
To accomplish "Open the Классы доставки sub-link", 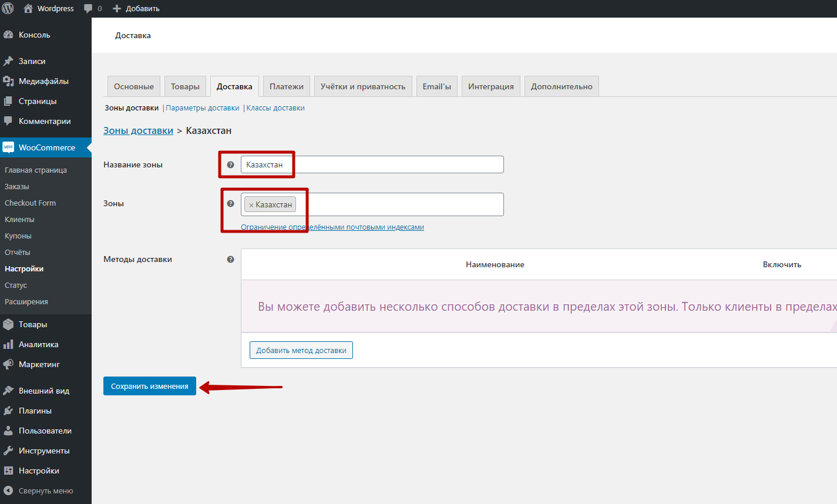I will point(275,107).
